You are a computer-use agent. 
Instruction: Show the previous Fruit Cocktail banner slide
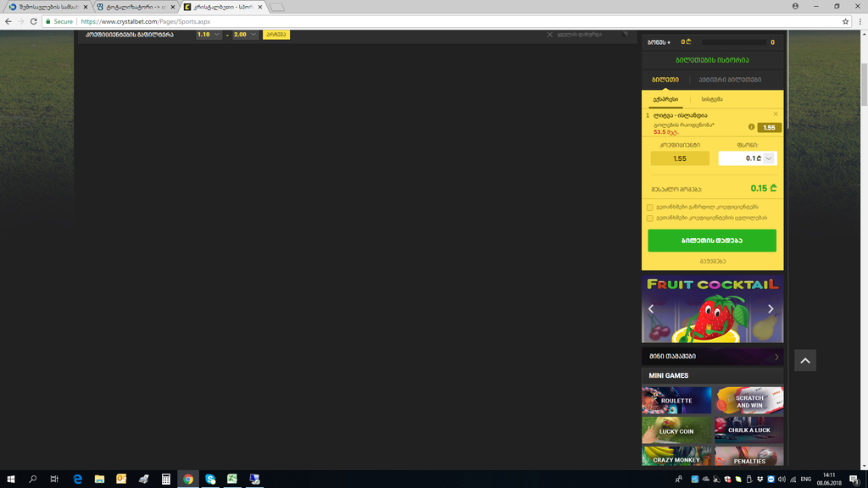[x=651, y=308]
